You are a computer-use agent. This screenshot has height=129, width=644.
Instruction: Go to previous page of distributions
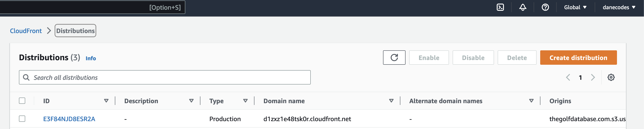568,77
